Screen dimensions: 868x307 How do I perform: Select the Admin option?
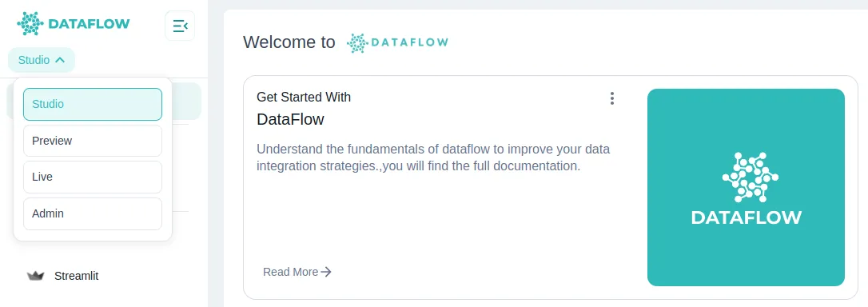tap(93, 213)
